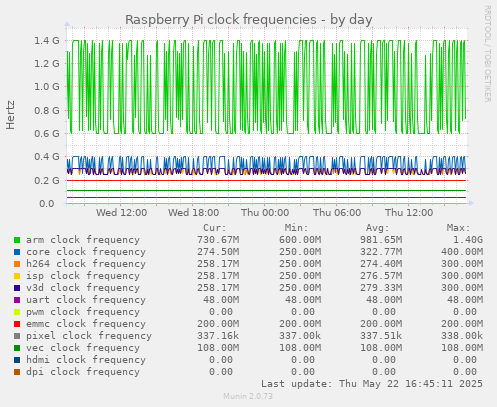Click the h264 average value 274.40M
This screenshot has height=407, width=497.
(x=381, y=264)
